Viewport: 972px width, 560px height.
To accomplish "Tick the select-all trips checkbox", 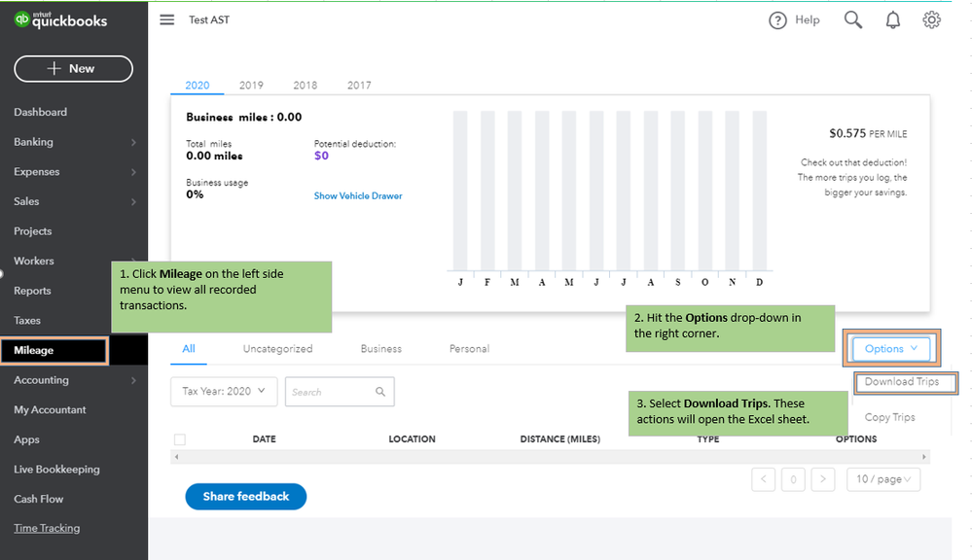I will coord(179,439).
